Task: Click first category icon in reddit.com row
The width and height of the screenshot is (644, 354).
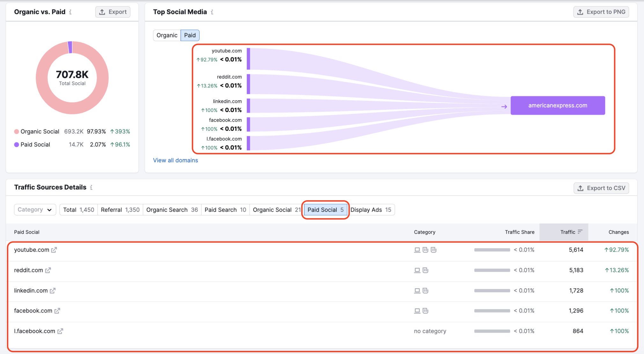Action: [x=417, y=270]
